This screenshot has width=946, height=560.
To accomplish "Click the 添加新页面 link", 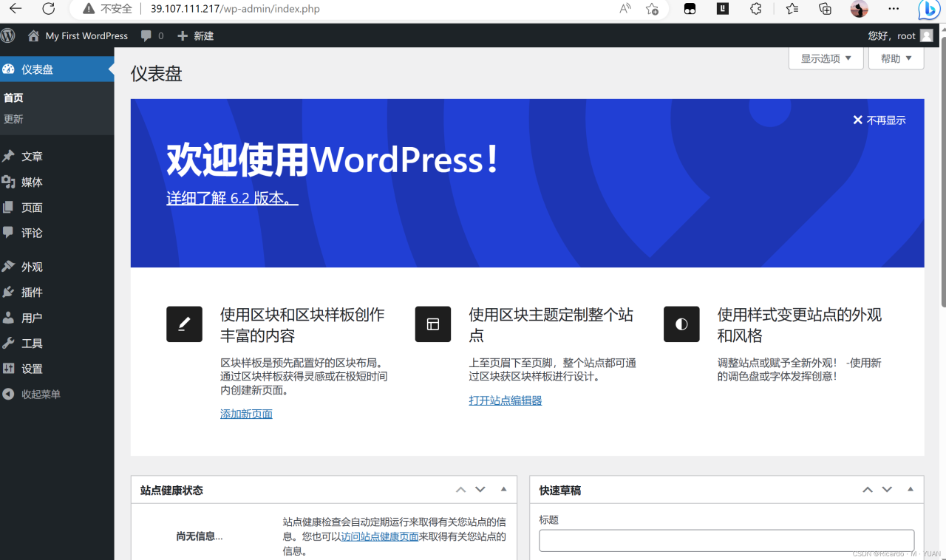I will coord(246,413).
